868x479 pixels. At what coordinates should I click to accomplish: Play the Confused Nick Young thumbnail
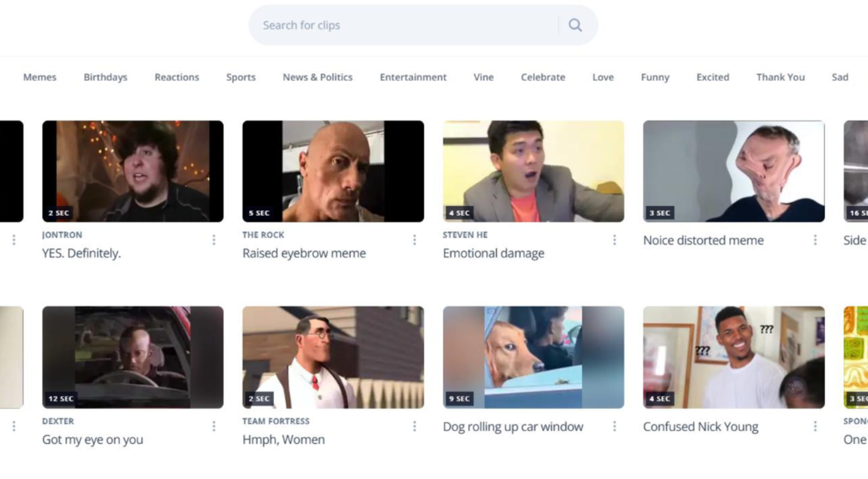pos(734,357)
